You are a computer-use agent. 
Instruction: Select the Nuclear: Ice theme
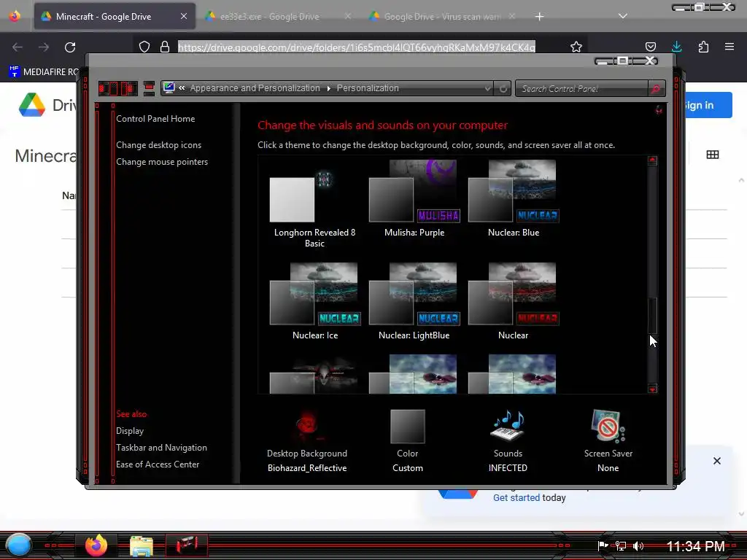[314, 301]
